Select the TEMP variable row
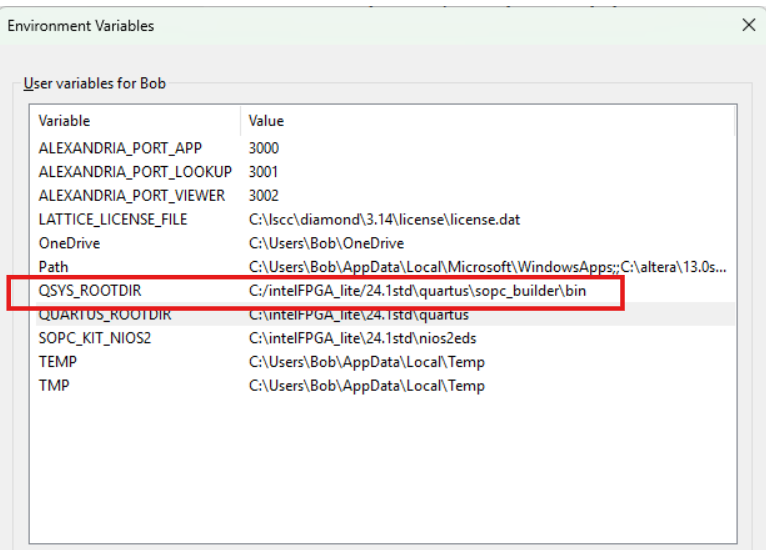This screenshot has width=766, height=550. [x=58, y=362]
